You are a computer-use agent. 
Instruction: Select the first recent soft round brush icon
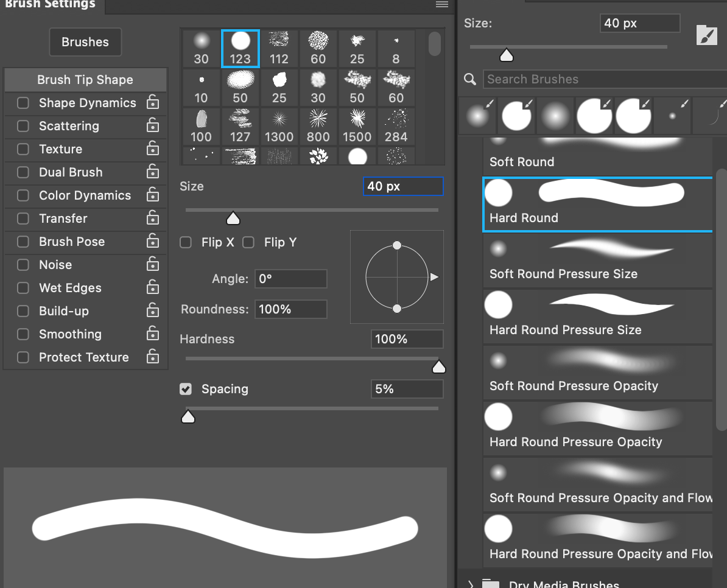tap(477, 116)
